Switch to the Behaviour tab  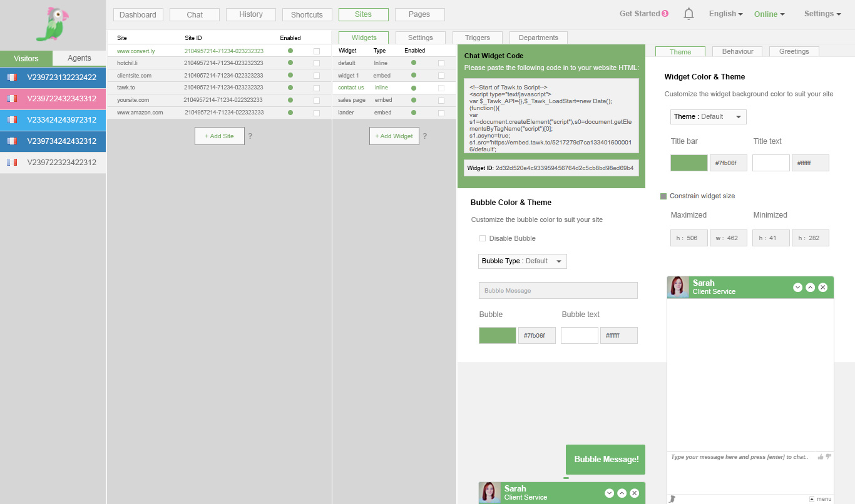click(x=737, y=51)
